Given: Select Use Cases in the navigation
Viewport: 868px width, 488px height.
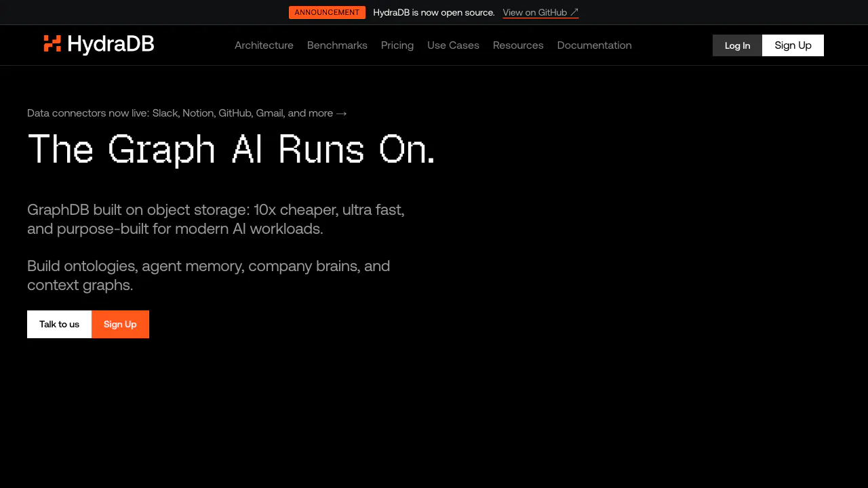Looking at the screenshot, I should [x=453, y=45].
